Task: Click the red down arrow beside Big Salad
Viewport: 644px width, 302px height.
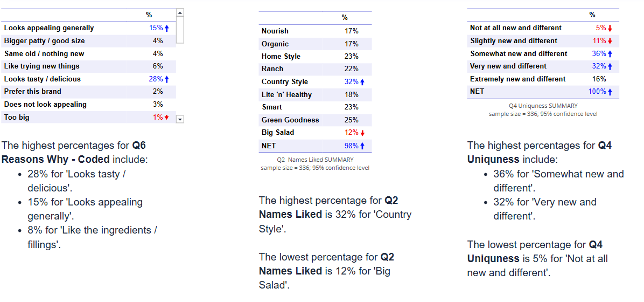Action: tap(362, 133)
